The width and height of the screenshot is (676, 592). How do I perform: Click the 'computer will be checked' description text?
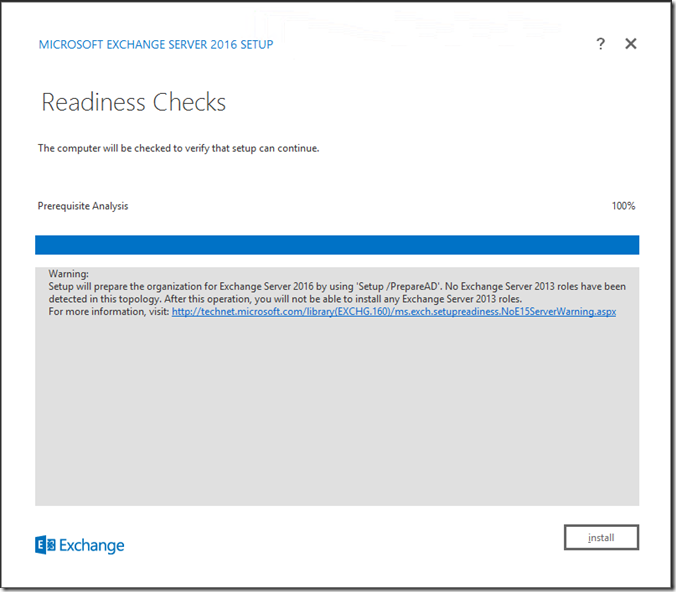click(x=178, y=149)
